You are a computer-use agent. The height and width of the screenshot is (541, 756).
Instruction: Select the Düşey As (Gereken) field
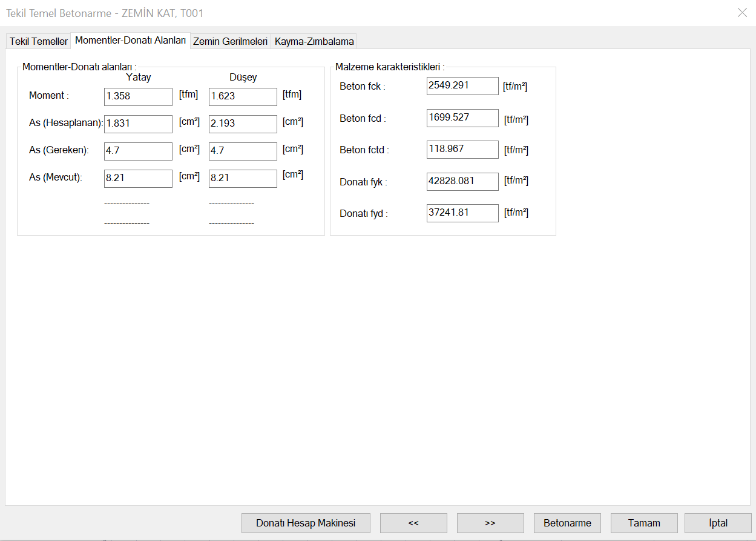tap(243, 151)
